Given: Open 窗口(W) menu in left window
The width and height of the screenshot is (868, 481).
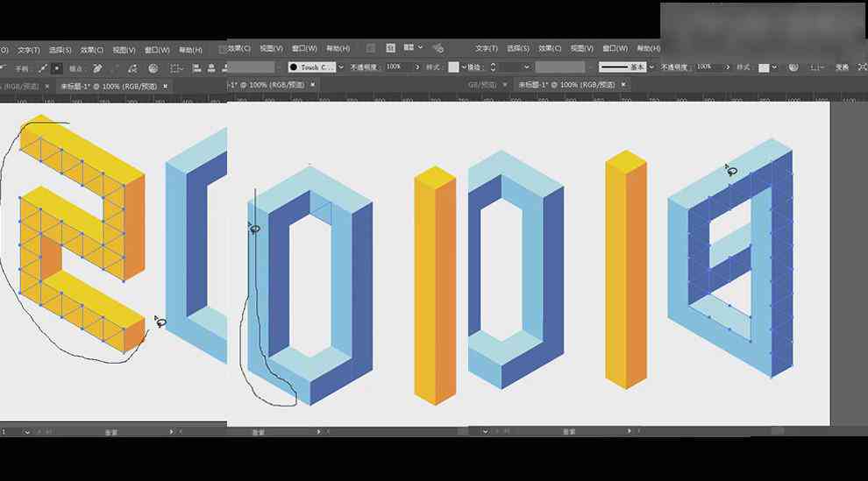Looking at the screenshot, I should click(x=157, y=50).
